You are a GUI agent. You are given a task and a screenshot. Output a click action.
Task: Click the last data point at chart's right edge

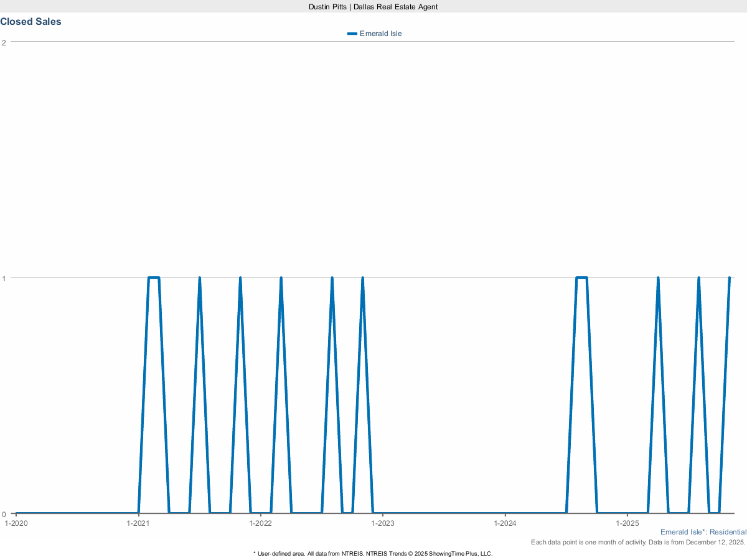pos(729,278)
